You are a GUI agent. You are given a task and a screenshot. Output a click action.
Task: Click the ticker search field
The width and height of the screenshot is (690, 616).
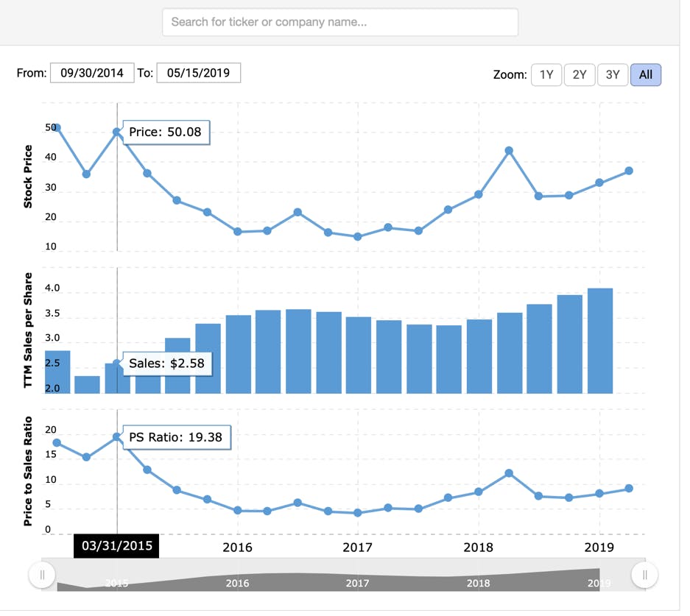[x=339, y=22]
